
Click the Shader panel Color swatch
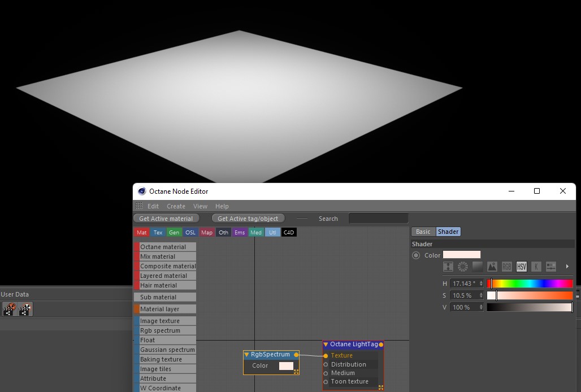point(462,255)
